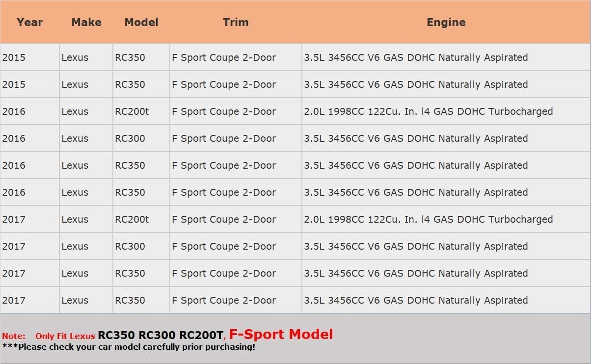Screen dimensions: 591x364
Task: Click the "Please check your car model" warning line
Action: click(x=129, y=347)
